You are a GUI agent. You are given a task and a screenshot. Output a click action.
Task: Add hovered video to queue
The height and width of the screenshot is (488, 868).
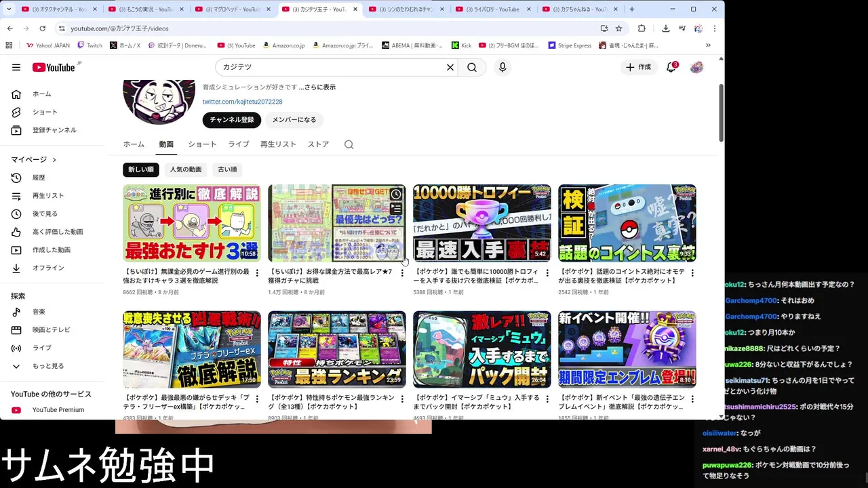(396, 209)
